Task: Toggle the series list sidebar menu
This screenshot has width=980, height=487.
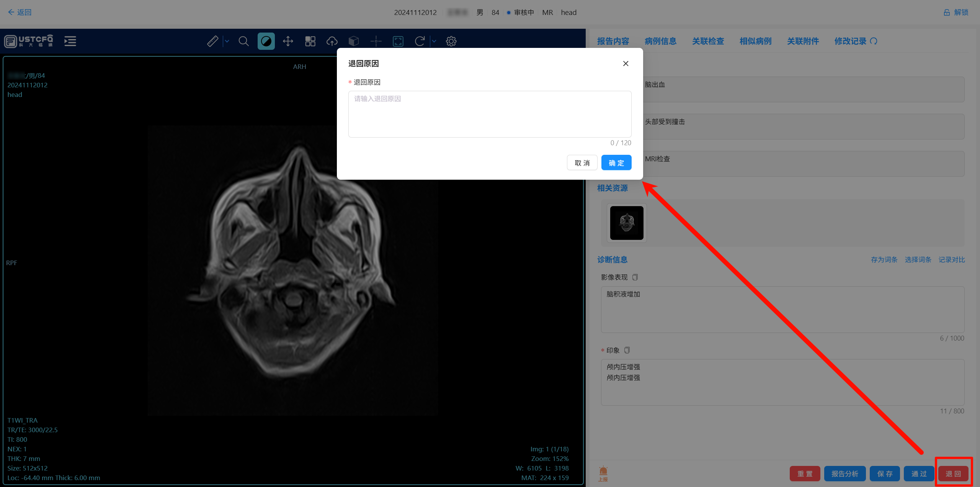Action: click(70, 41)
